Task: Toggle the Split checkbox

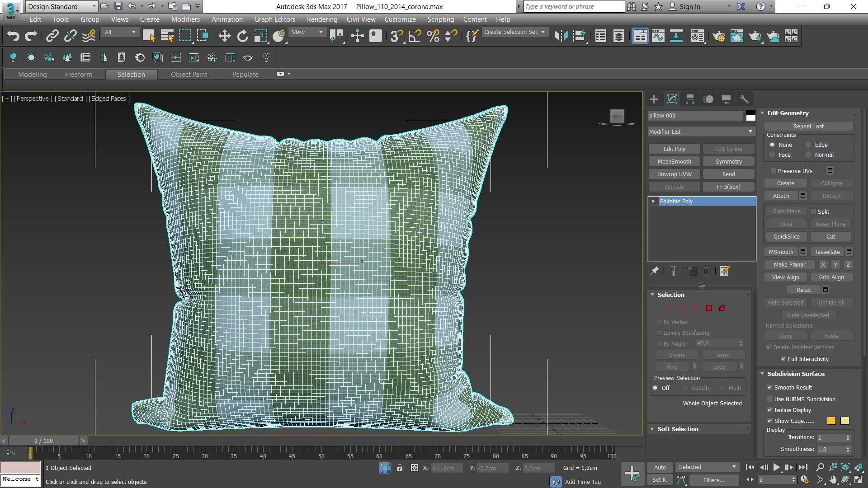Action: [x=813, y=211]
